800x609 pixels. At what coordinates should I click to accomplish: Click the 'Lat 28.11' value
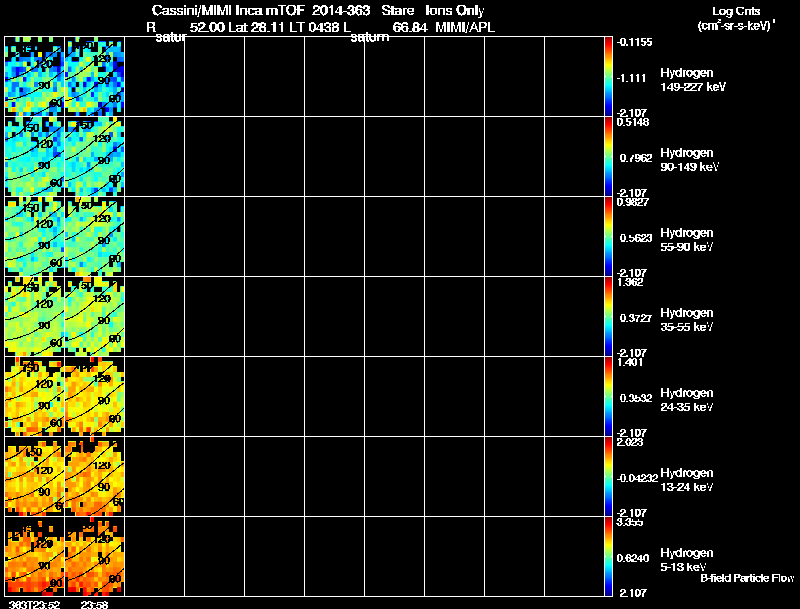[257, 28]
